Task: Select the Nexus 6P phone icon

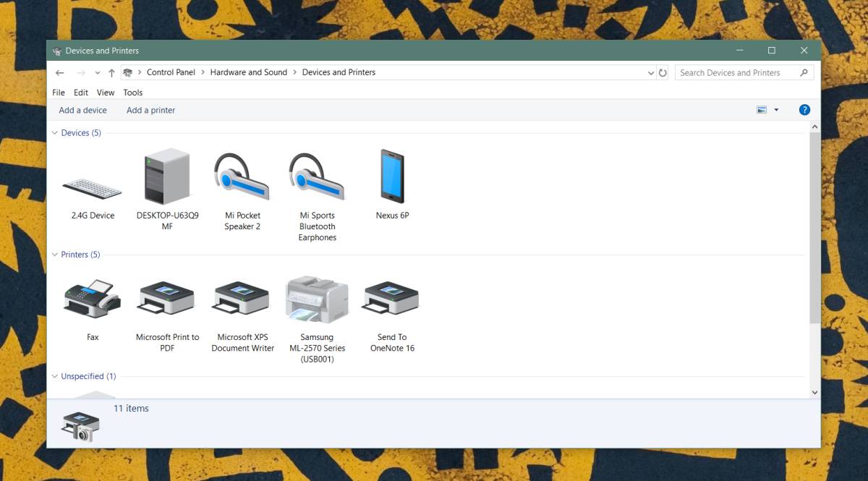Action: 391,177
